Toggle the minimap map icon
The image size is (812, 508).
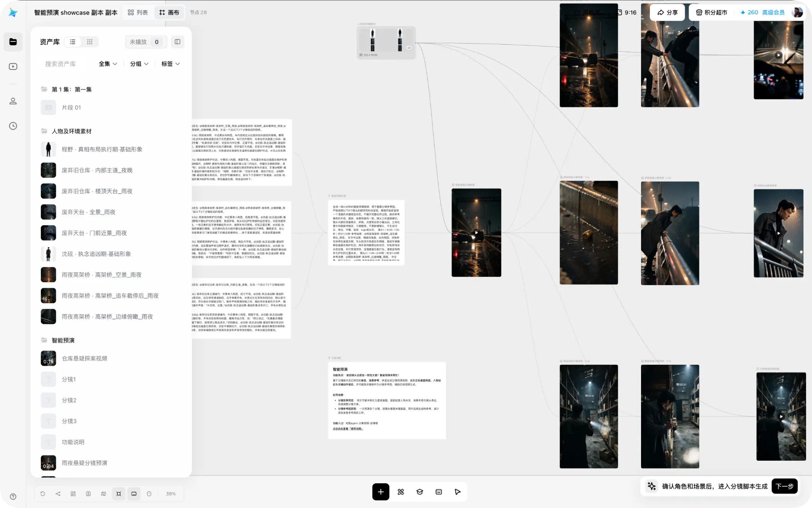pos(103,494)
